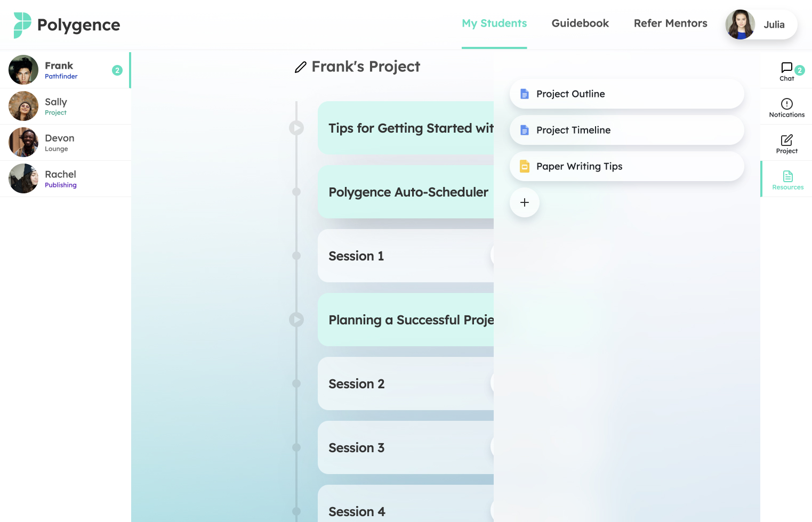
Task: Click the play marker for Tips for Getting Started
Action: [296, 128]
